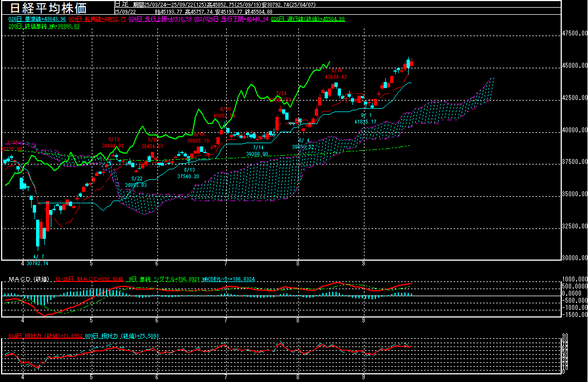This screenshot has width=588, height=382.
Task: Click the 8/19 high label 43876.42
Action: point(336,77)
